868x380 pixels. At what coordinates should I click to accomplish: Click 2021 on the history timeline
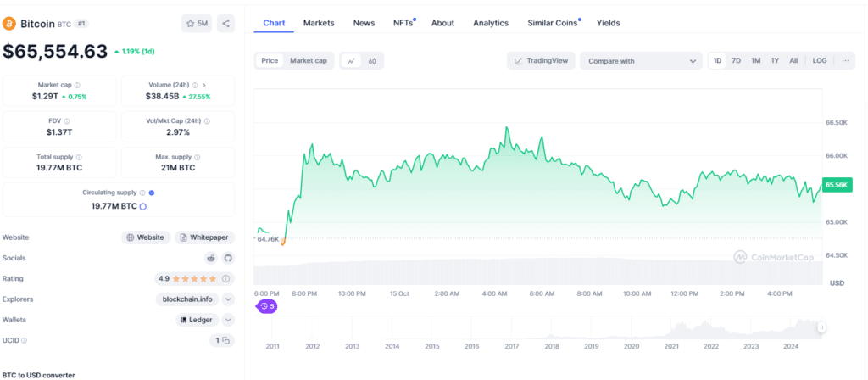pos(671,347)
